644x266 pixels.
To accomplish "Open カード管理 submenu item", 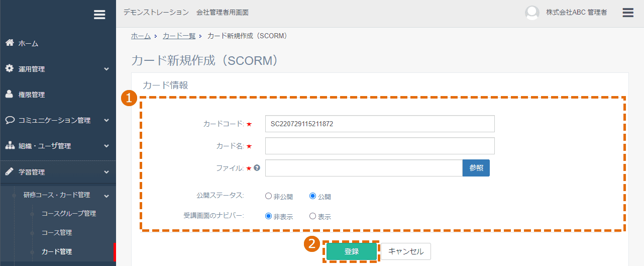I will [56, 251].
